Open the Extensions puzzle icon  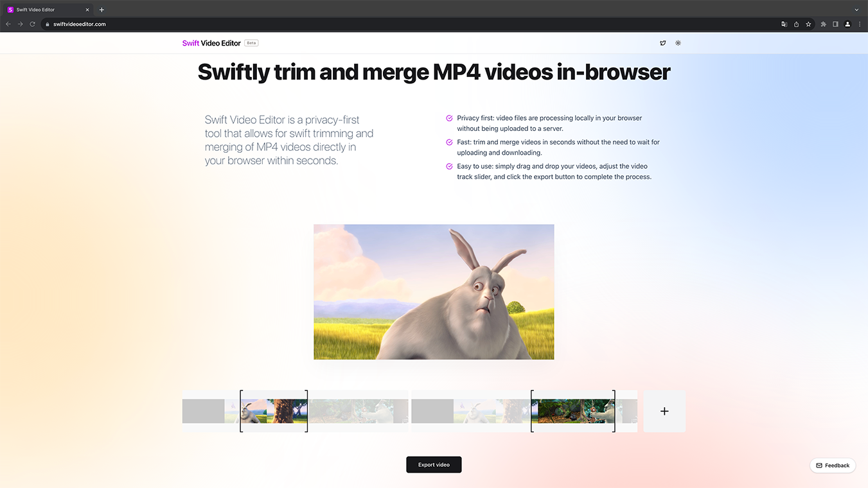[x=824, y=24]
